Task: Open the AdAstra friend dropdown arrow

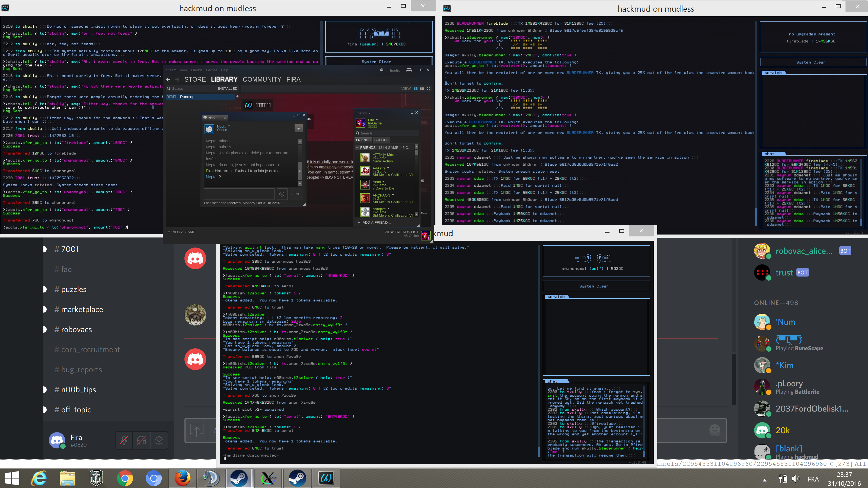Action: pyautogui.click(x=388, y=168)
